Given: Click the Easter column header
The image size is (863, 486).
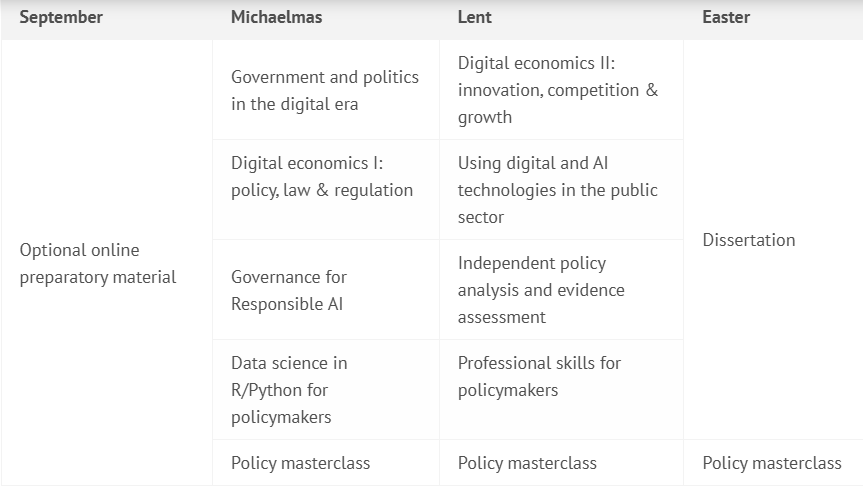Looking at the screenshot, I should tap(726, 17).
